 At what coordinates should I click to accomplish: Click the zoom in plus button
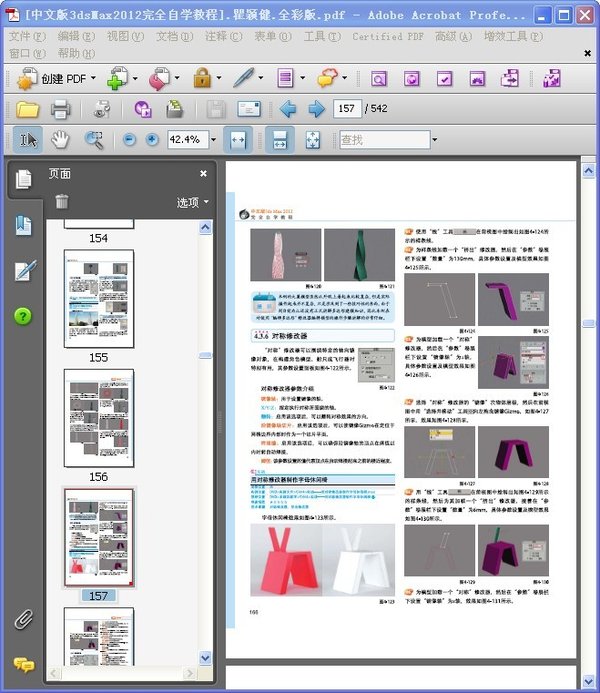coord(152,140)
